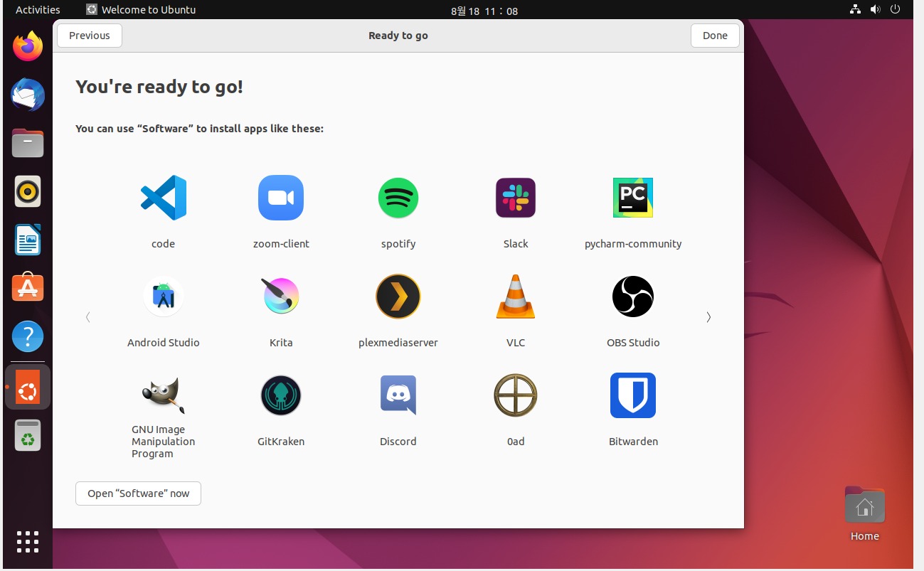The image size is (924, 571).
Task: Go to next page of apps
Action: coord(708,317)
